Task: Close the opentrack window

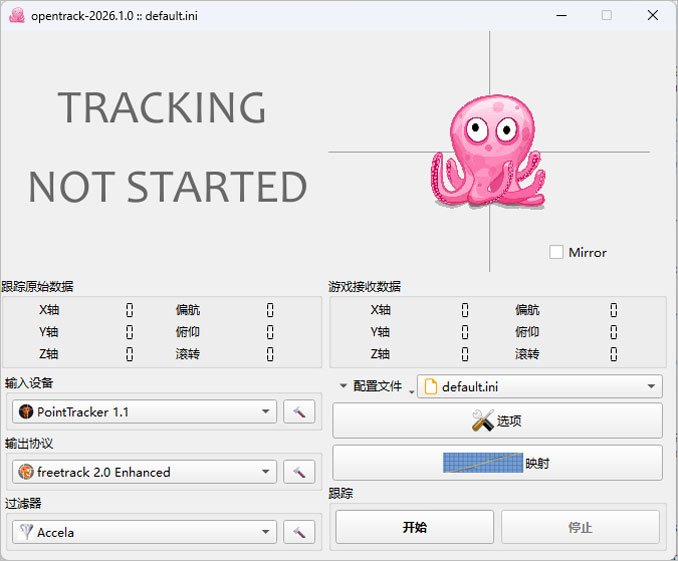Action: (x=652, y=16)
